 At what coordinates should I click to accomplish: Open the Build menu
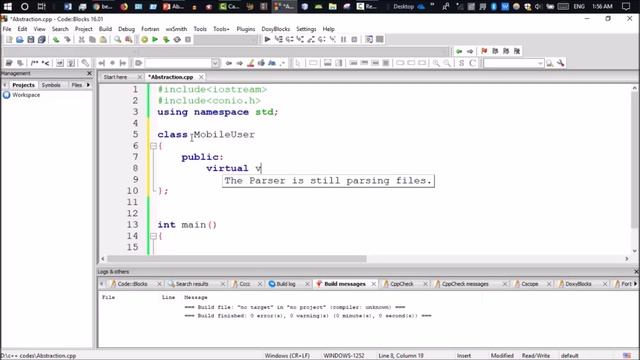pos(105,29)
